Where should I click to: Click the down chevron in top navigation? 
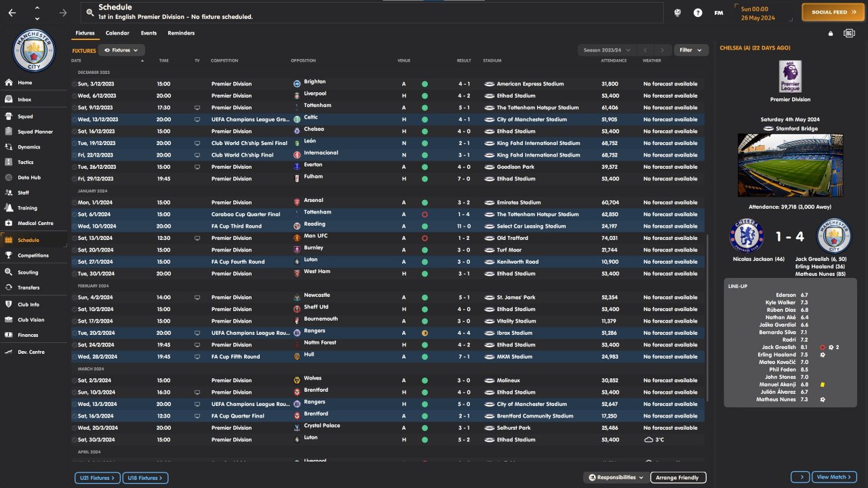coord(37,18)
